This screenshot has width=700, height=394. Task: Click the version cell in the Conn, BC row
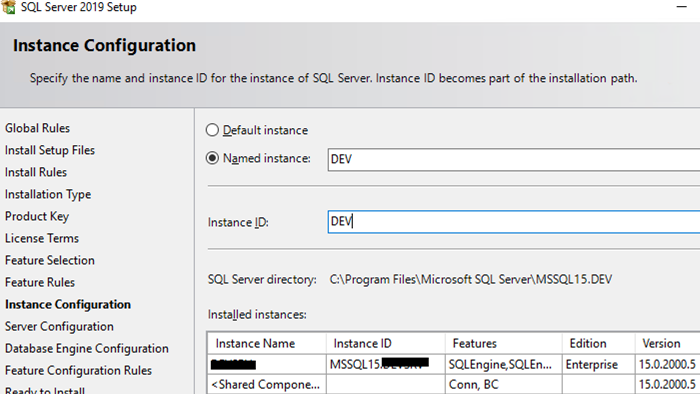tap(667, 385)
